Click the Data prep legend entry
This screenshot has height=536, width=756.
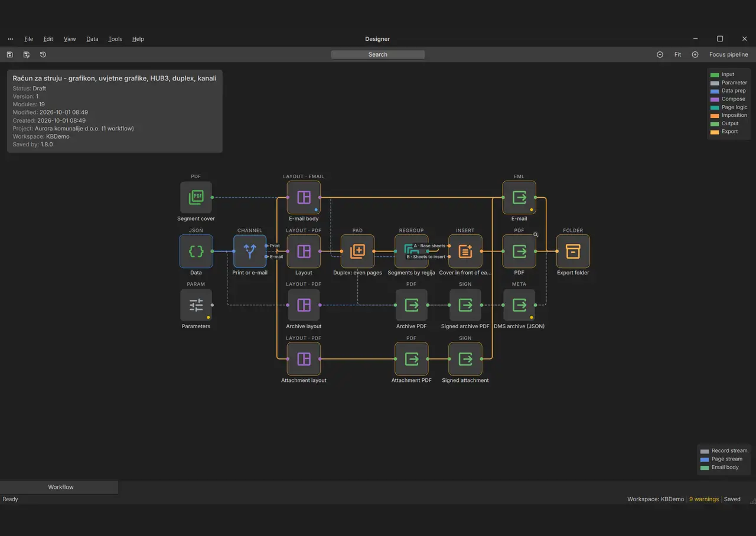728,91
